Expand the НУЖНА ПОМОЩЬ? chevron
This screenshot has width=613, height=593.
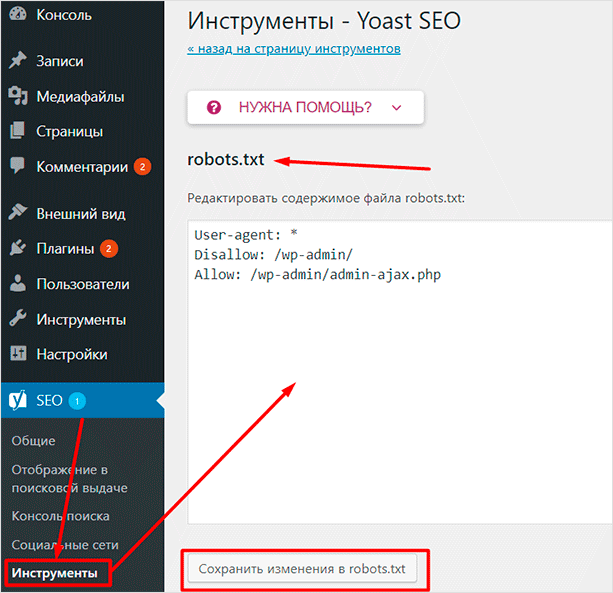coord(396,107)
